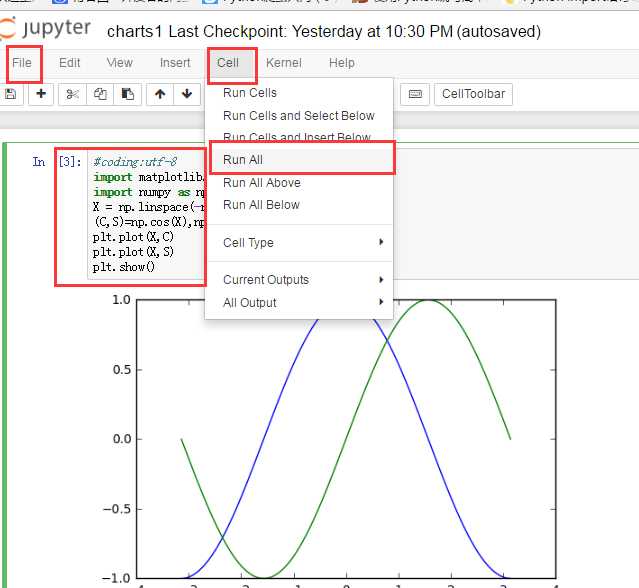Click the In [3] cell prompt
This screenshot has width=639, height=588.
tap(57, 162)
